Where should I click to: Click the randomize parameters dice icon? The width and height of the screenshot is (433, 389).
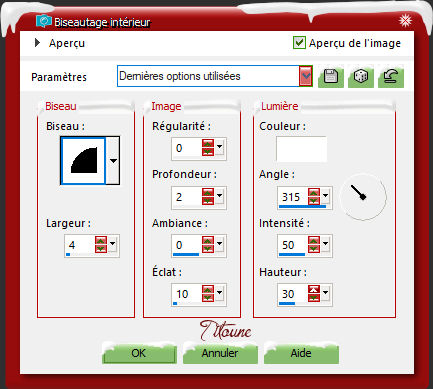coord(361,76)
